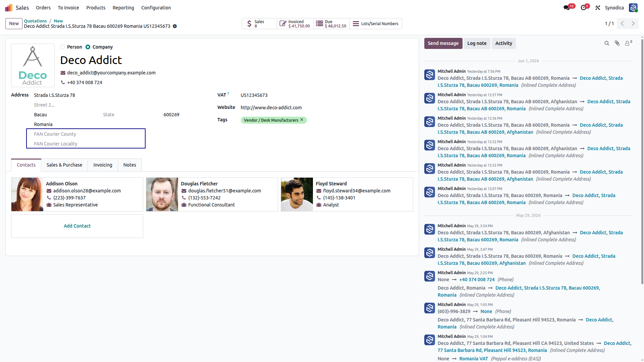Click Floyd Steward's Analyst job title

pos(331,205)
